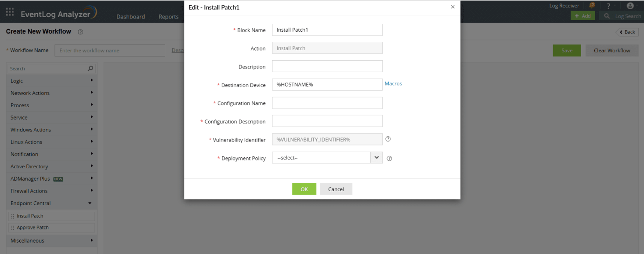Collapse the Endpoint Central category

click(x=52, y=203)
